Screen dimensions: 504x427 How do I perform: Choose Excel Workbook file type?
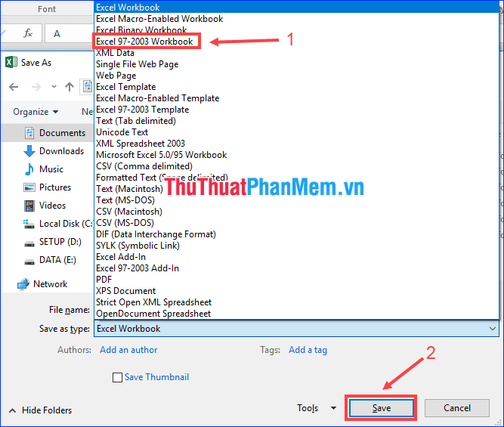pos(296,7)
